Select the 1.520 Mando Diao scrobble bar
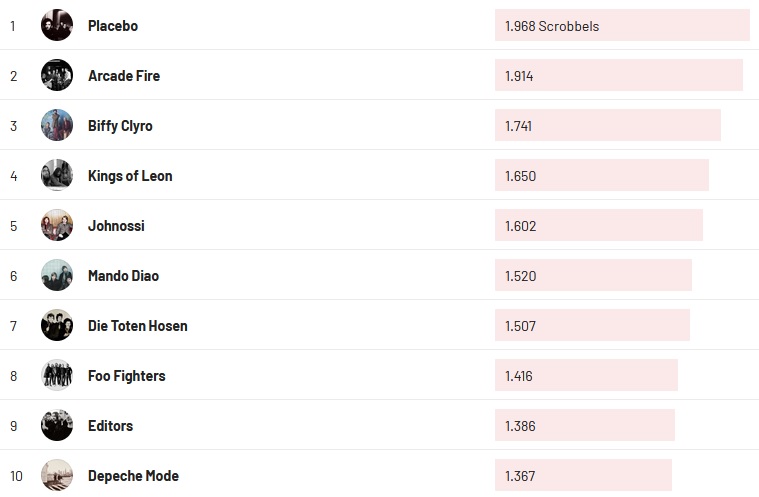This screenshot has width=759, height=497. tap(593, 276)
